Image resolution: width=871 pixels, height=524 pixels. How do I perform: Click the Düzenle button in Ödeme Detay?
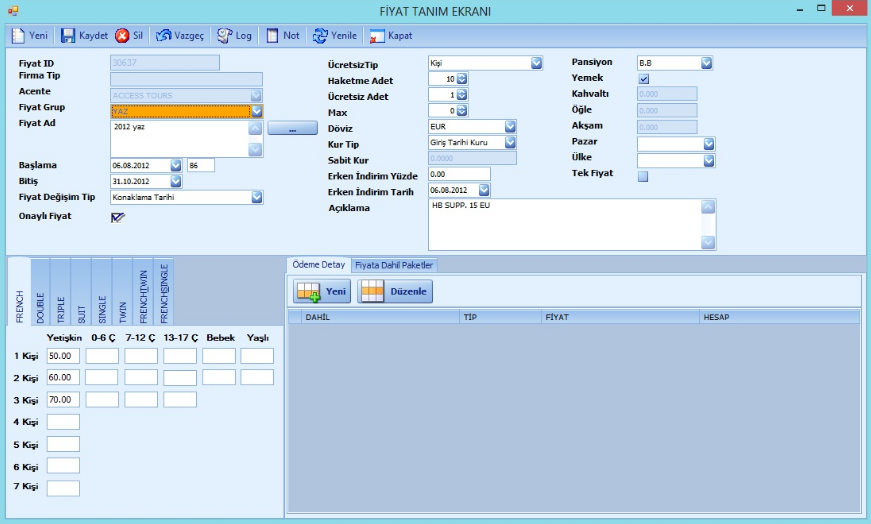point(395,291)
